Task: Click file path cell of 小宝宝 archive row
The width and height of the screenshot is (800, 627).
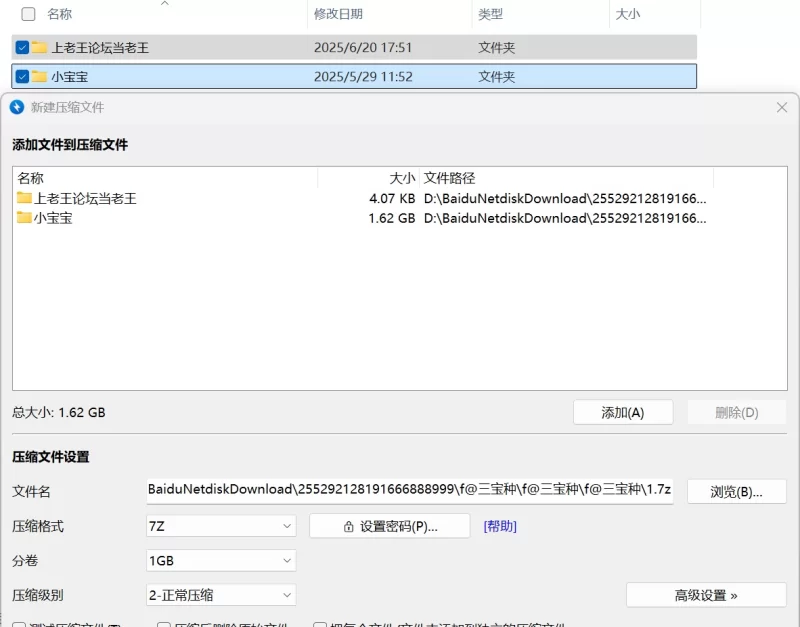Action: 565,218
